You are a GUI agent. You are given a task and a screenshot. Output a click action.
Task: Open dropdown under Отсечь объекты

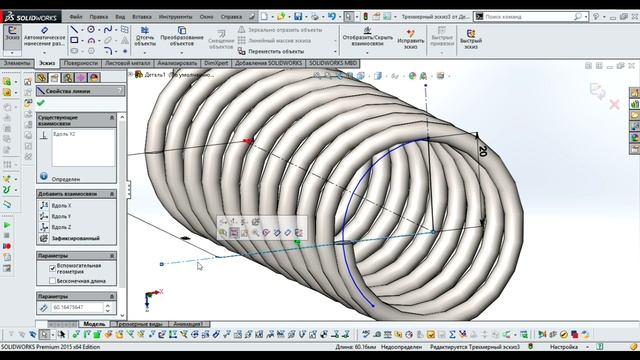tap(145, 52)
